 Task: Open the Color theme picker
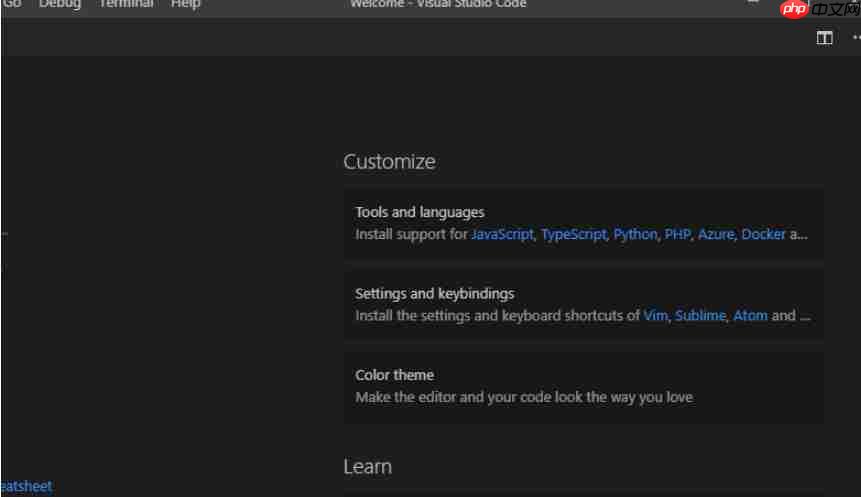(x=394, y=375)
